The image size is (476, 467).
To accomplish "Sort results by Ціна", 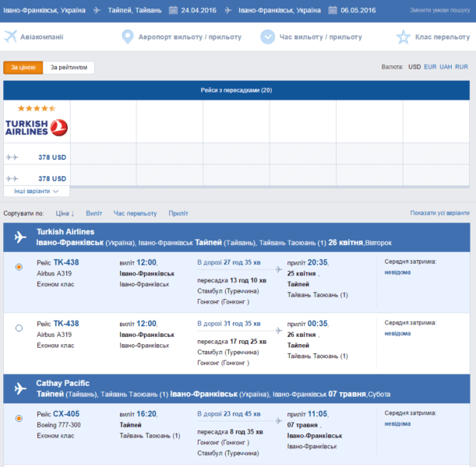I will (65, 213).
